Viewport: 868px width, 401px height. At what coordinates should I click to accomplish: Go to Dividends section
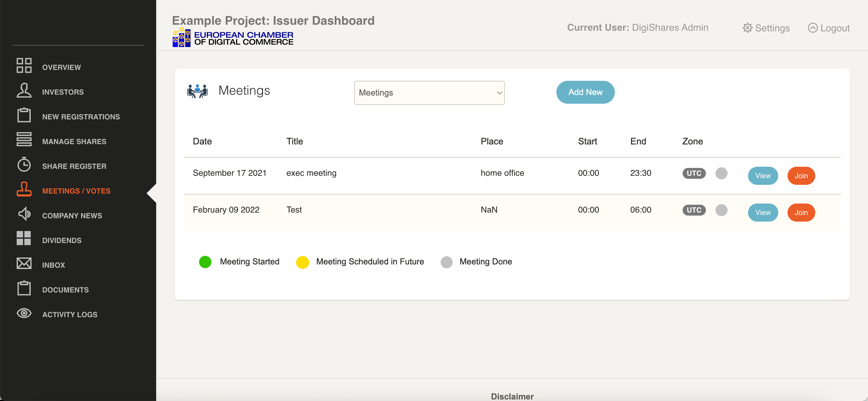click(x=62, y=240)
